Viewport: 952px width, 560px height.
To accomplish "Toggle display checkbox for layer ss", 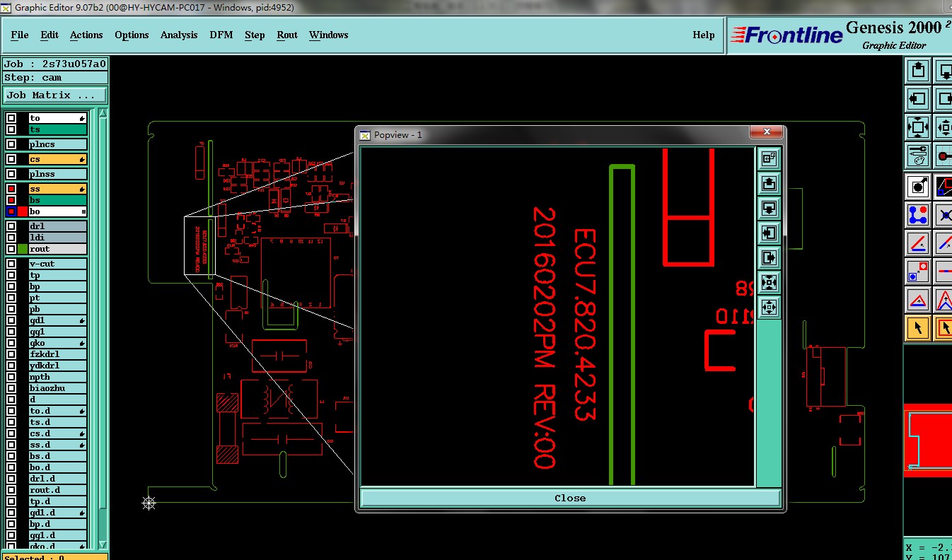I will pos(11,189).
